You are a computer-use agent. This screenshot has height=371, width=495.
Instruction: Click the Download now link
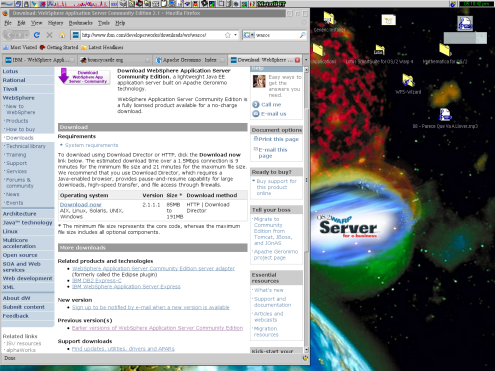(x=80, y=205)
